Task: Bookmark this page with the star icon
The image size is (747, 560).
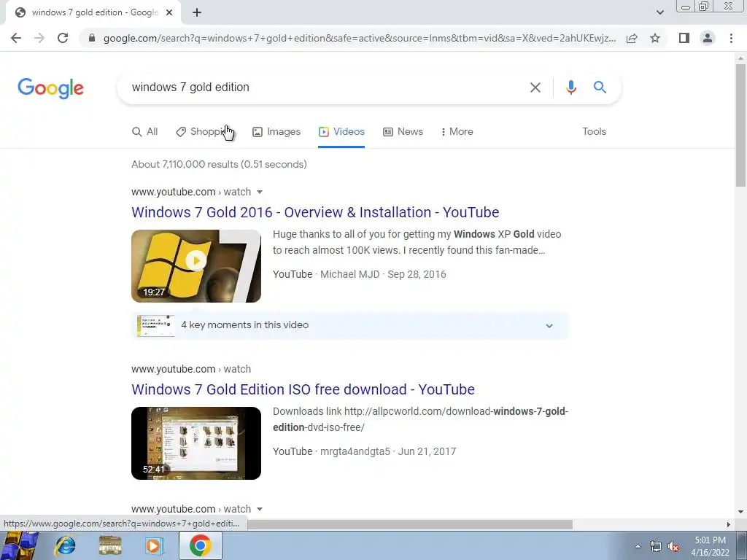Action: pos(655,38)
